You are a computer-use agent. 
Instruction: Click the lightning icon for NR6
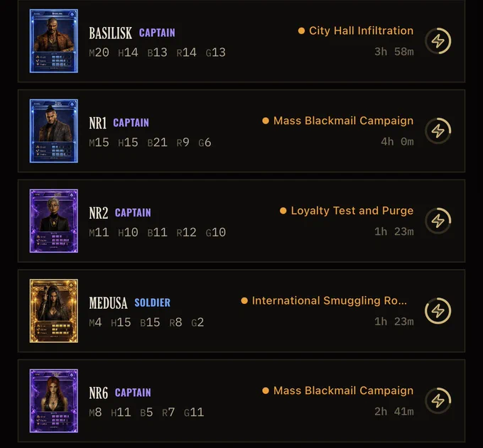point(438,400)
